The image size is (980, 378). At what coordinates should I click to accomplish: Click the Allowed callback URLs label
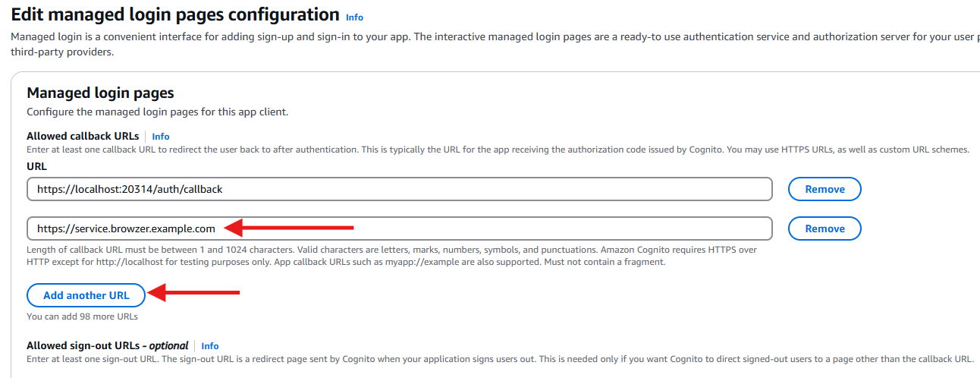(83, 137)
